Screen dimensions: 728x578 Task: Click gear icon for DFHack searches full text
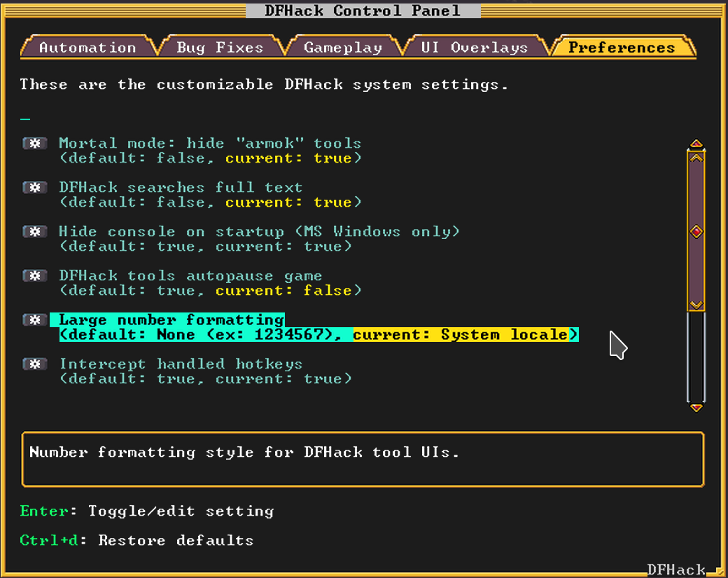[x=35, y=187]
